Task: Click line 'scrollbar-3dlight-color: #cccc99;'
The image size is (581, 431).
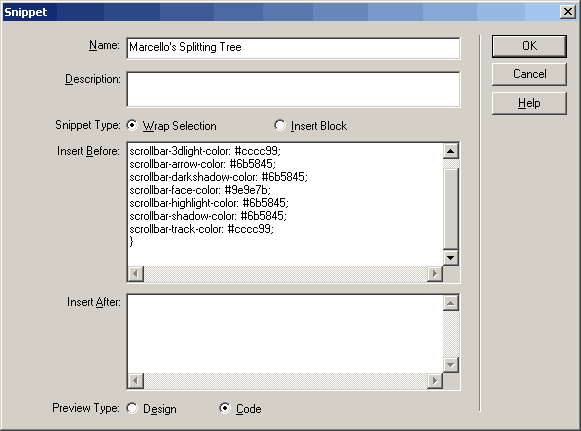Action: coord(205,151)
